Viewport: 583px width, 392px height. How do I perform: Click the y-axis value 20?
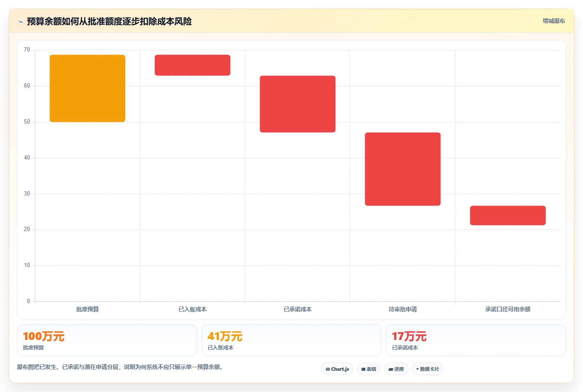coord(27,229)
